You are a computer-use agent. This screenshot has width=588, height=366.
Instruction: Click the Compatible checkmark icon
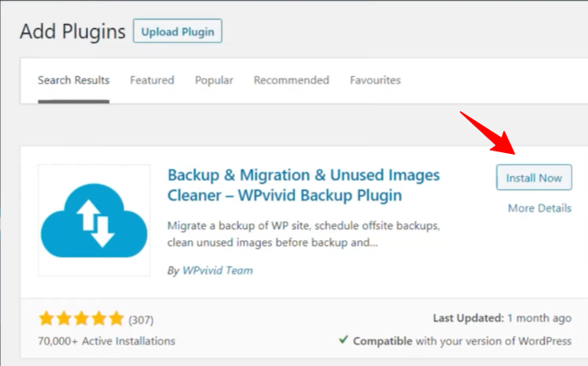pyautogui.click(x=343, y=340)
